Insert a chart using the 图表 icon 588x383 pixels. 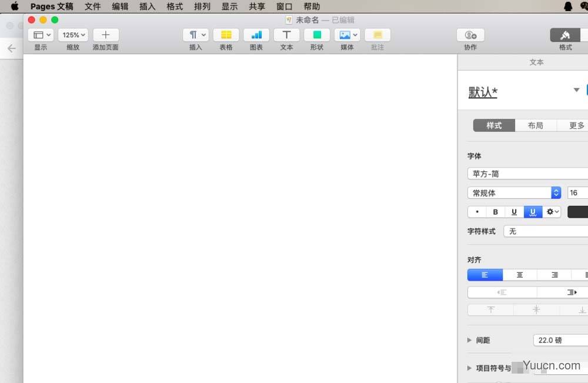256,35
